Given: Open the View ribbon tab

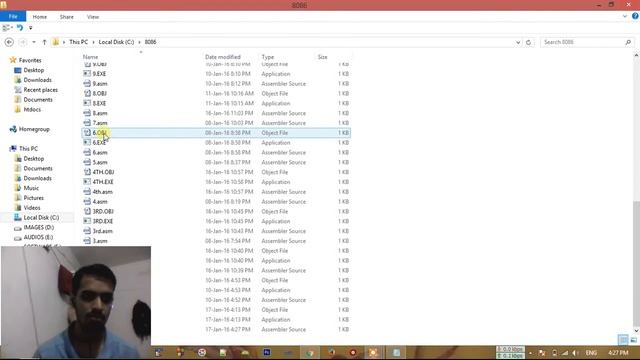Looking at the screenshot, I should click(x=93, y=17).
